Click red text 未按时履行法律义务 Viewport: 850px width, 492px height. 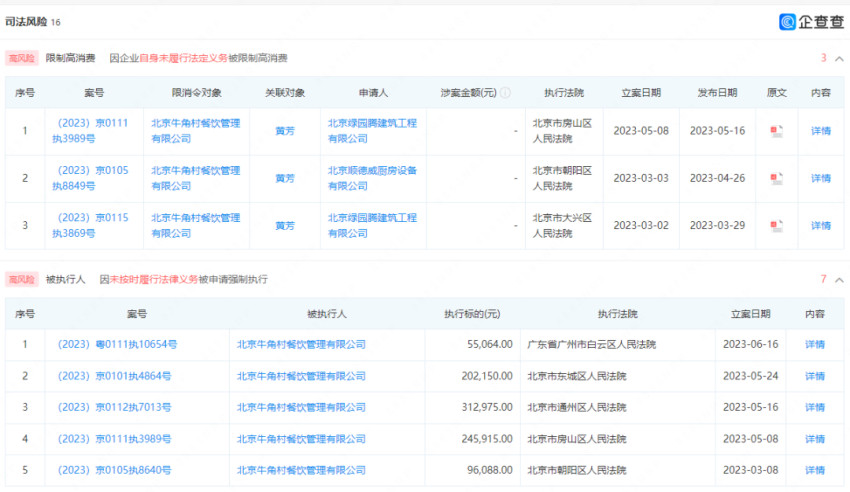point(154,279)
